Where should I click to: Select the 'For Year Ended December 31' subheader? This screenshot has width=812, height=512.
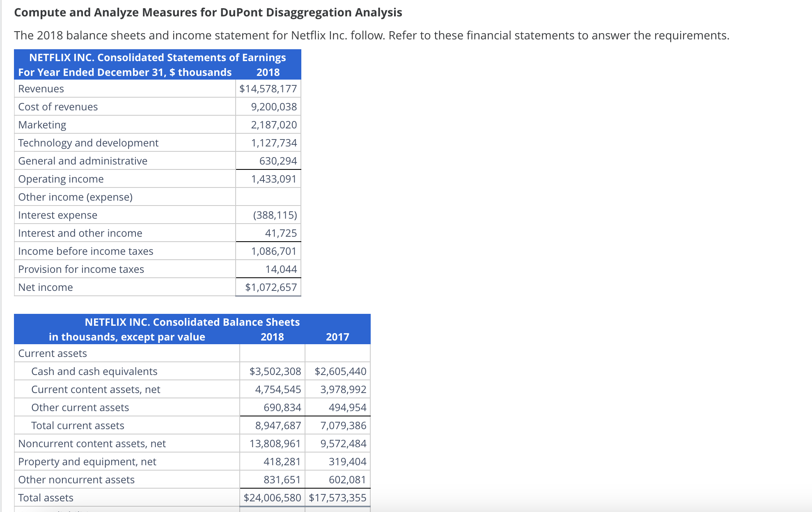(125, 72)
